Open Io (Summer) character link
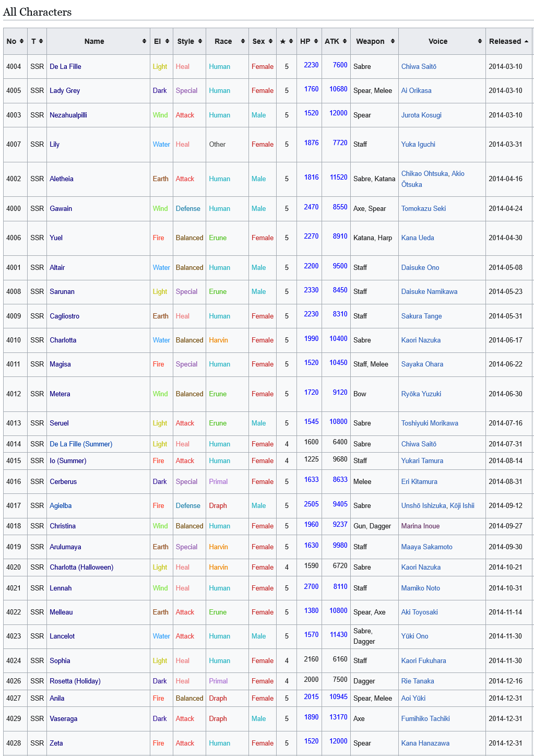This screenshot has height=756, width=534. click(68, 460)
